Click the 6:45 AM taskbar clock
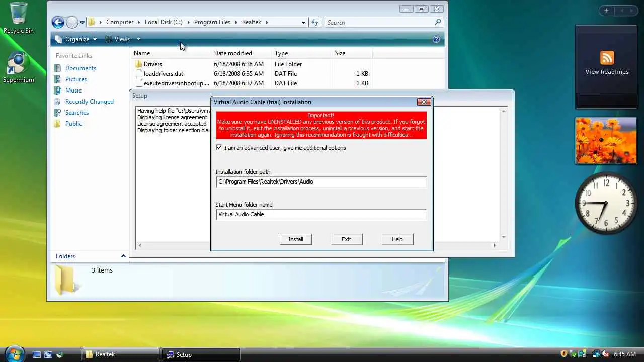 click(625, 354)
